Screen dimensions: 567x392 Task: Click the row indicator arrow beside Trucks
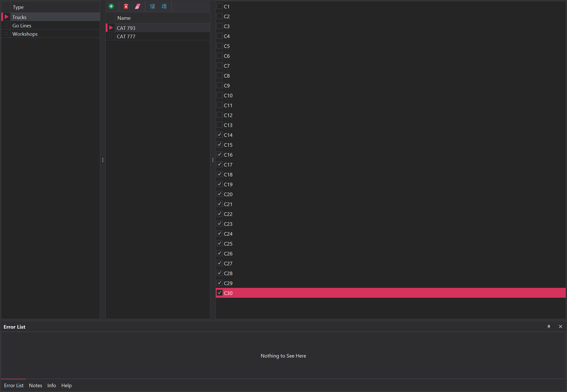point(7,17)
